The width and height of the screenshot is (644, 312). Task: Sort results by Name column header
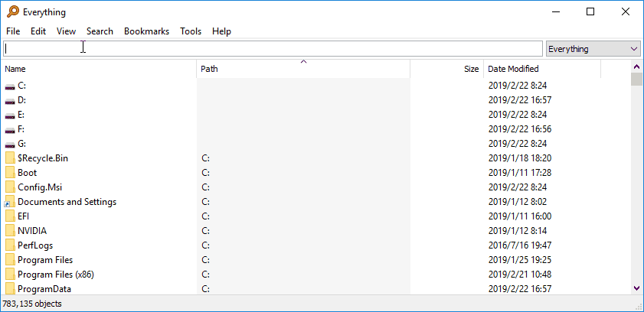(x=99, y=69)
